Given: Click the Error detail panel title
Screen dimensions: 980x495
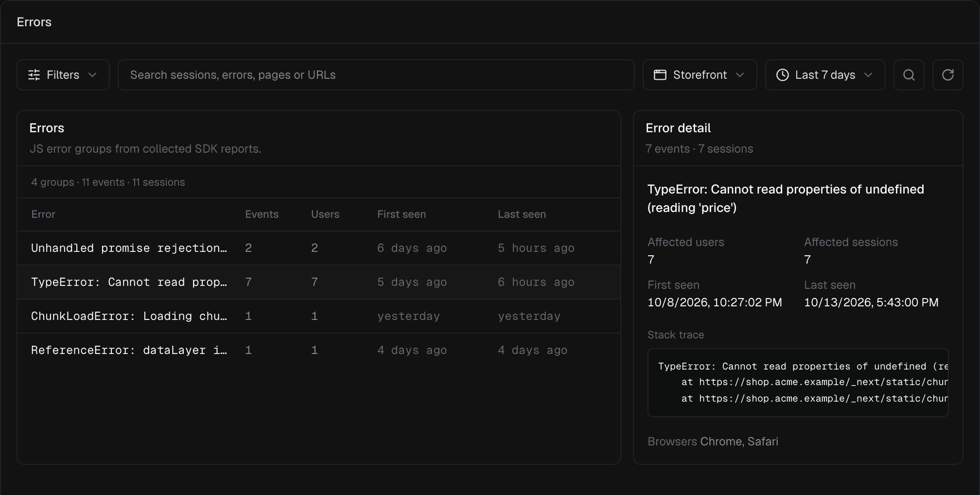Looking at the screenshot, I should click(678, 128).
